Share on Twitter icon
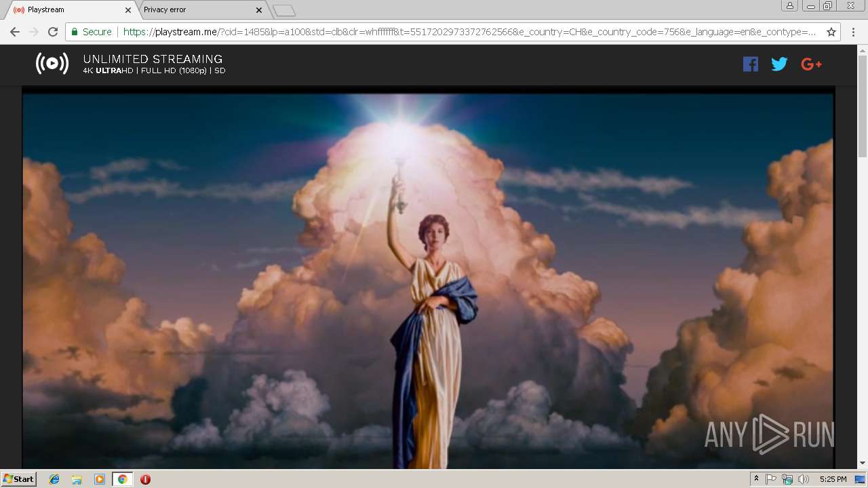The height and width of the screenshot is (488, 868). (779, 64)
